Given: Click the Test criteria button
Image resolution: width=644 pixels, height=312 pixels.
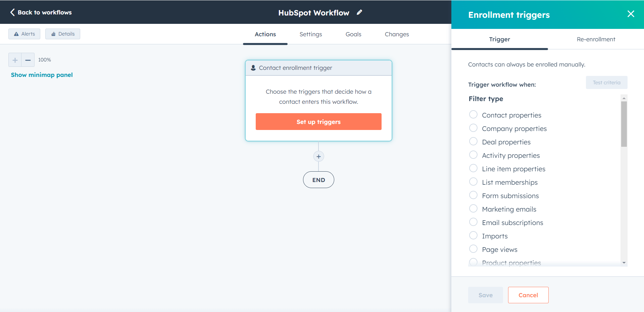Looking at the screenshot, I should [x=606, y=83].
